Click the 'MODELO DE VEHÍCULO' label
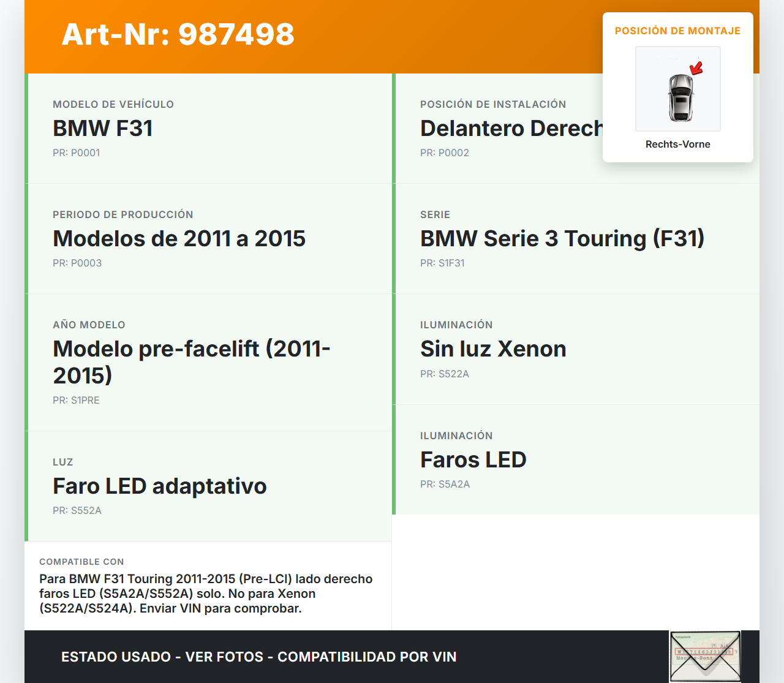Image resolution: width=784 pixels, height=683 pixels. (x=113, y=104)
